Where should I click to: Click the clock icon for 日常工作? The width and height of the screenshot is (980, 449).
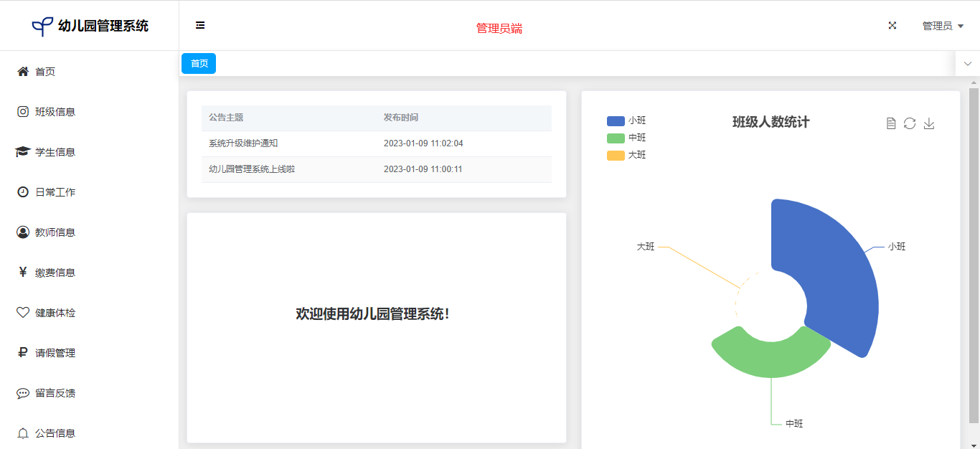[23, 192]
